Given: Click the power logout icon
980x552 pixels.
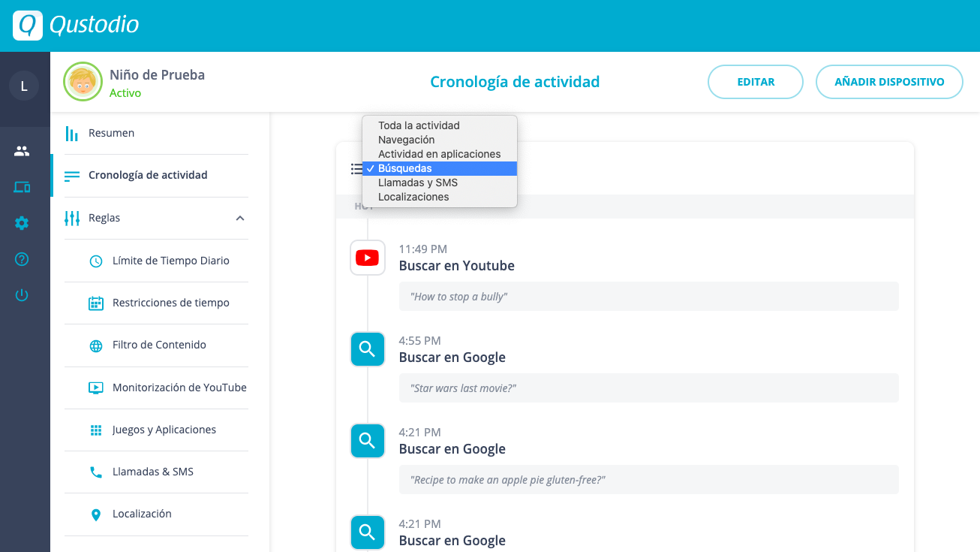Looking at the screenshot, I should click(22, 295).
